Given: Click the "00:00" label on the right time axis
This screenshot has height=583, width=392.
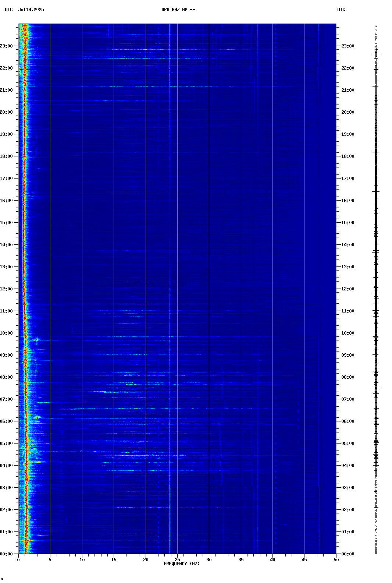Looking at the screenshot, I should [348, 554].
